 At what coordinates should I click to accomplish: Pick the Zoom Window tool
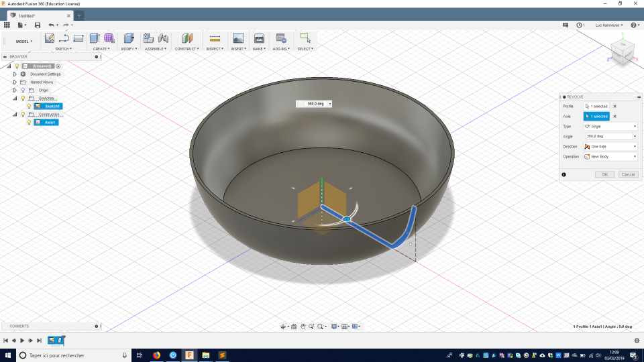[311, 326]
